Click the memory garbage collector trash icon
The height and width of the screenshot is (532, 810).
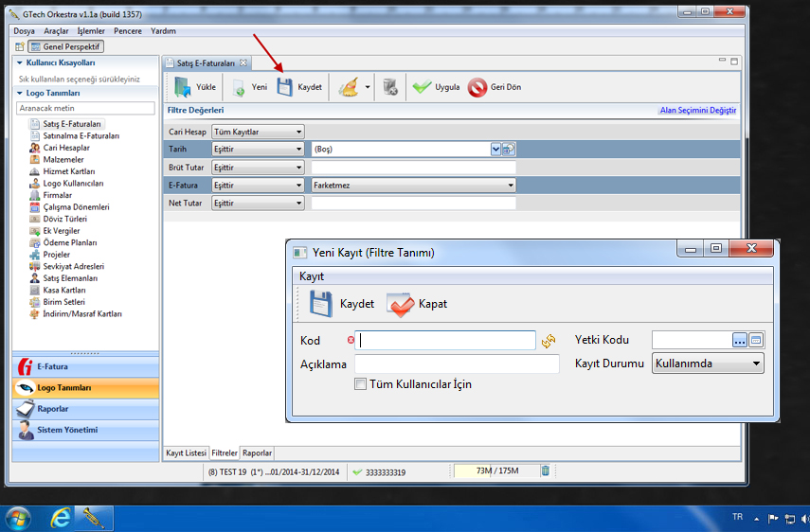[545, 470]
